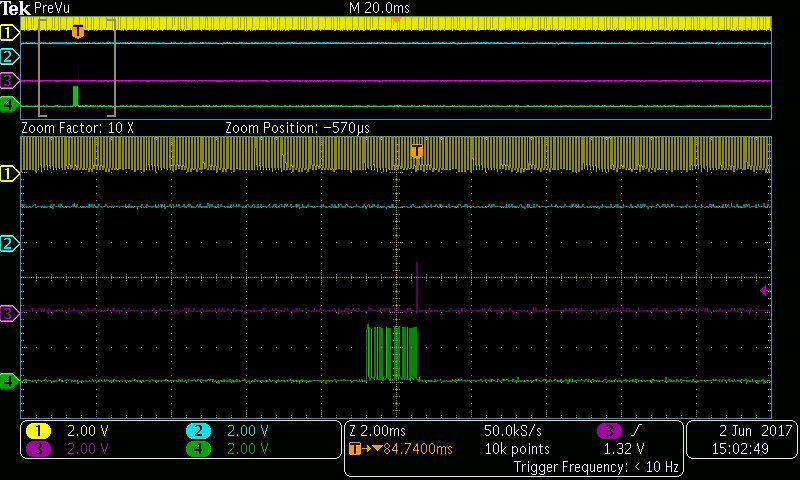Click channel 3 marker in overview pane

[9, 81]
